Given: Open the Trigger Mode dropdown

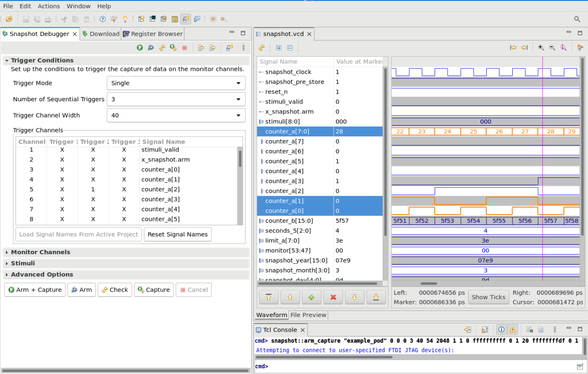Looking at the screenshot, I should click(176, 83).
